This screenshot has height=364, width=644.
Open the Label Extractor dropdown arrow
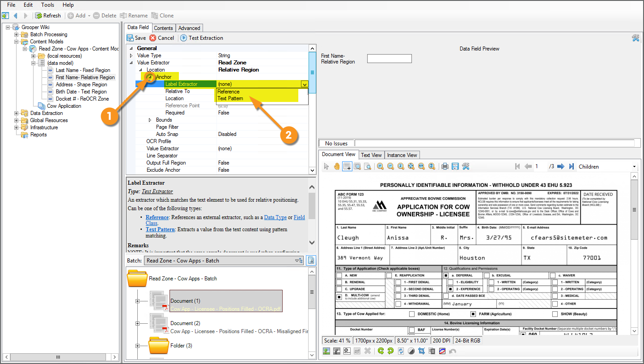305,84
